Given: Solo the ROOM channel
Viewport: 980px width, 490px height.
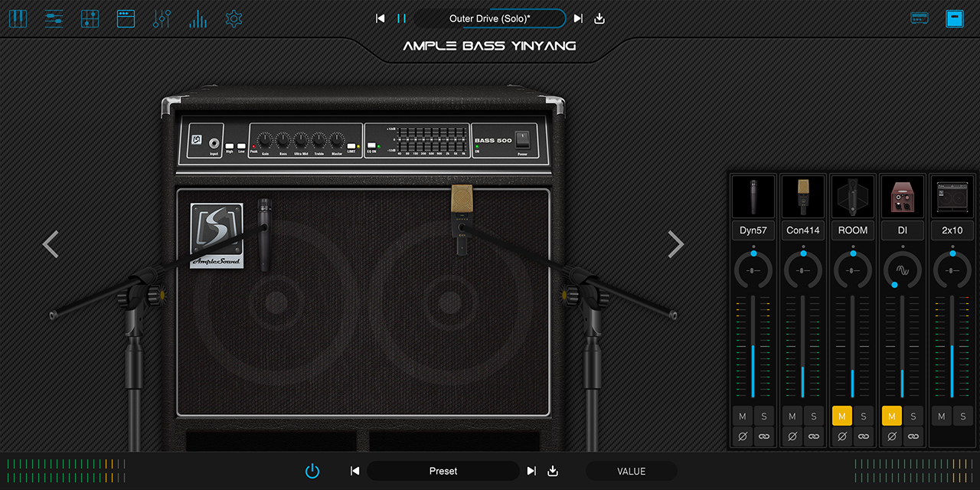Looking at the screenshot, I should pyautogui.click(x=864, y=416).
